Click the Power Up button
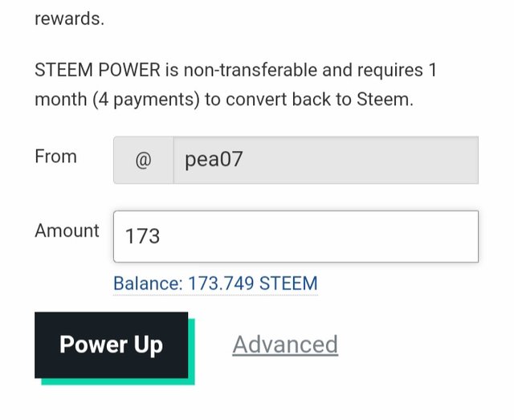 [111, 345]
